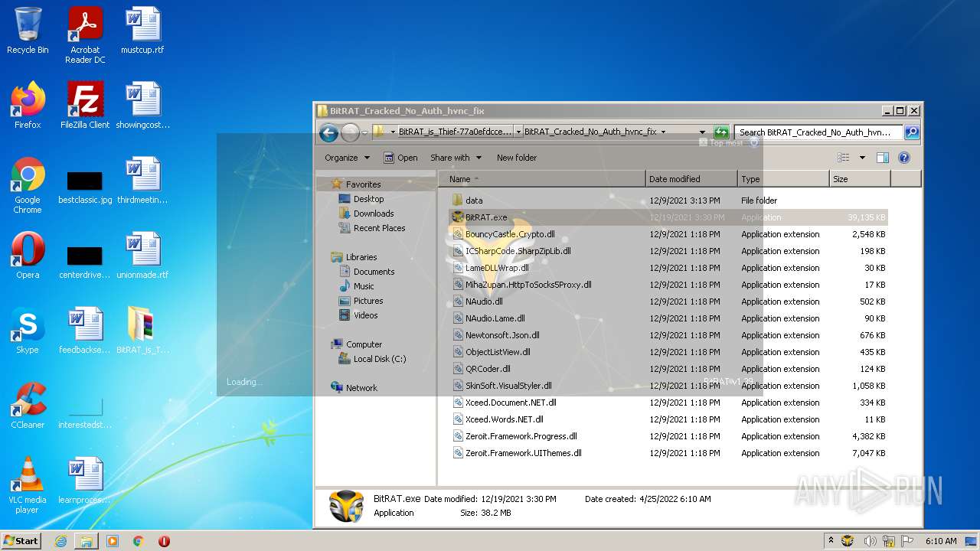Click Explorer back navigation arrow
Image resolution: width=980 pixels, height=551 pixels.
(x=329, y=132)
